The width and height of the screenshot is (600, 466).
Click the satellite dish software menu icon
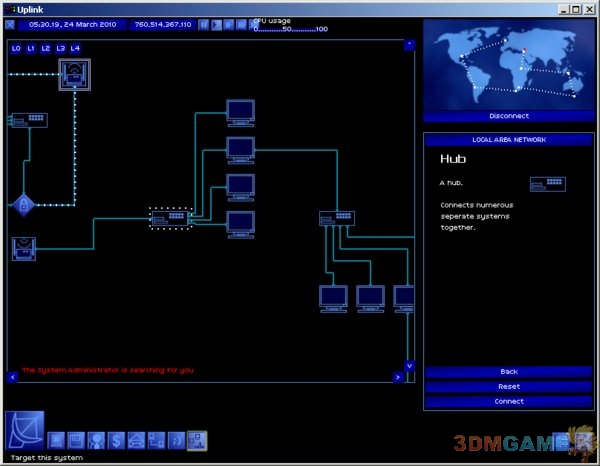pyautogui.click(x=22, y=430)
